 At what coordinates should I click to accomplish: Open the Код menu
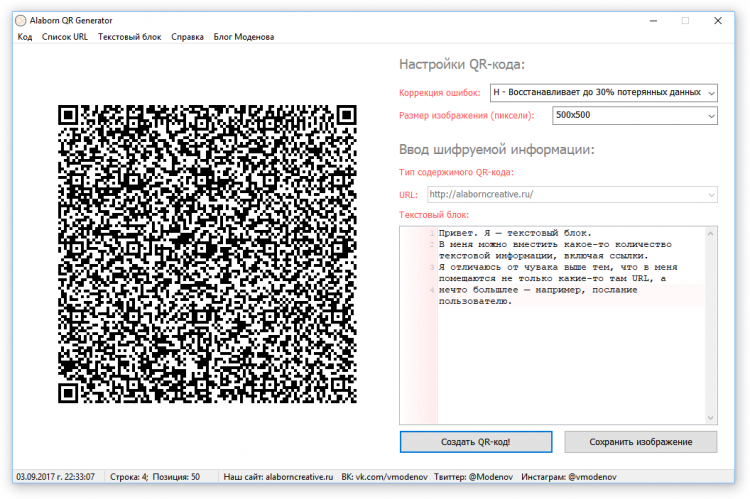pyautogui.click(x=25, y=37)
